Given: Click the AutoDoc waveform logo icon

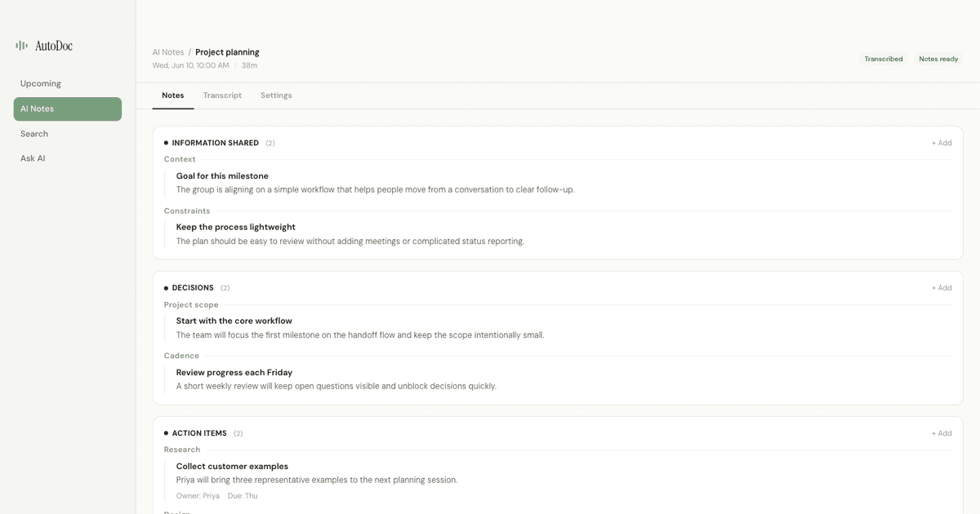Looking at the screenshot, I should tap(21, 46).
